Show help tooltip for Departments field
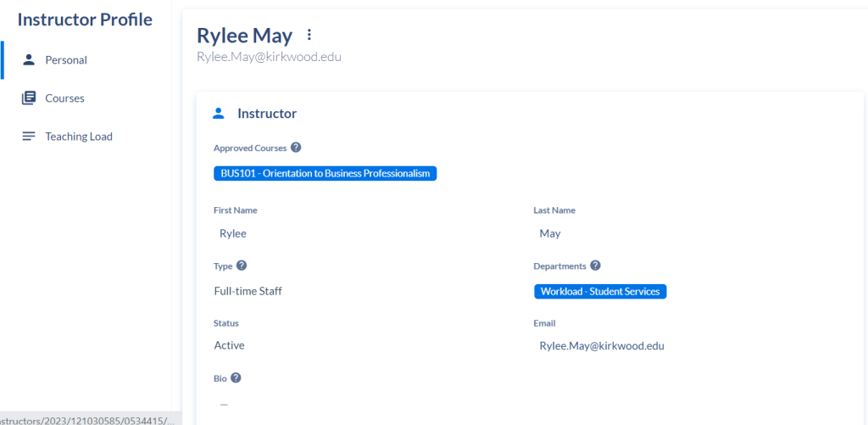Image resolution: width=868 pixels, height=425 pixels. coord(595,266)
